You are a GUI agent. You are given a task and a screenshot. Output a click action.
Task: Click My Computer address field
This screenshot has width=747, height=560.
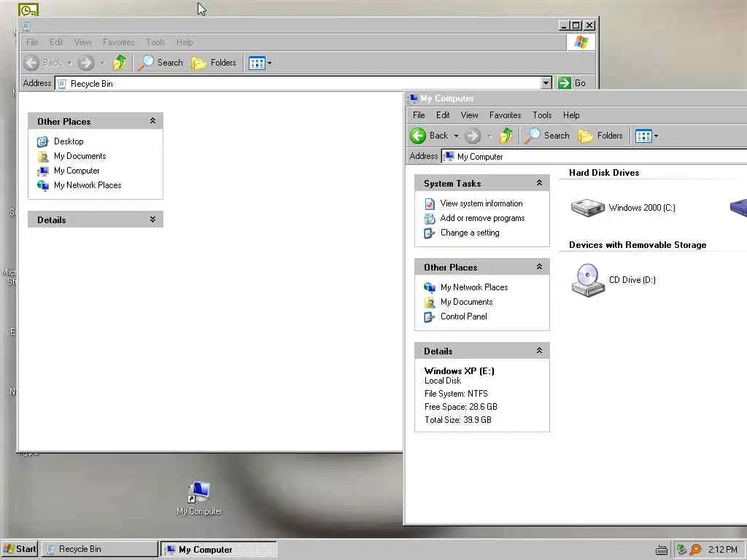pyautogui.click(x=594, y=156)
